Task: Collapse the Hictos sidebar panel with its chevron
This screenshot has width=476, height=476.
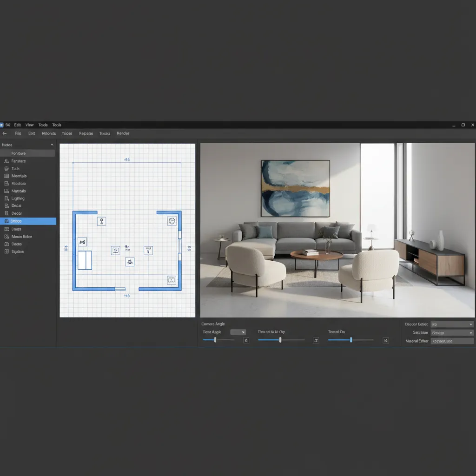Action: pyautogui.click(x=51, y=145)
